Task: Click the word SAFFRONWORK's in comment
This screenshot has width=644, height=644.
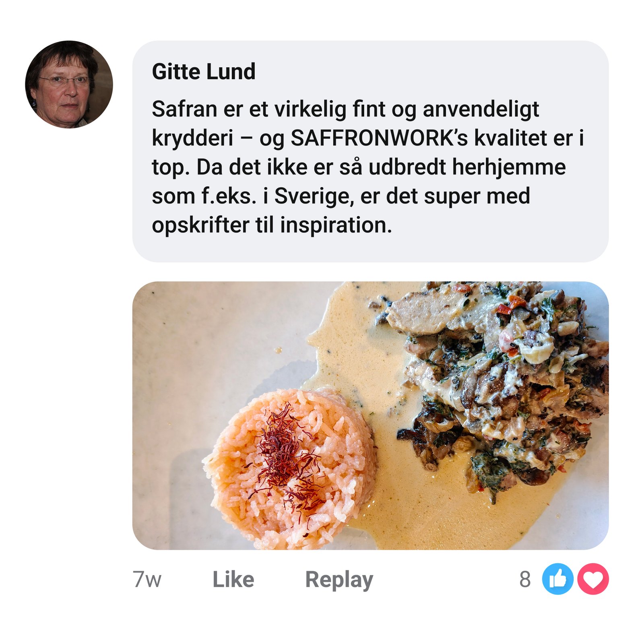Action: pos(379,138)
